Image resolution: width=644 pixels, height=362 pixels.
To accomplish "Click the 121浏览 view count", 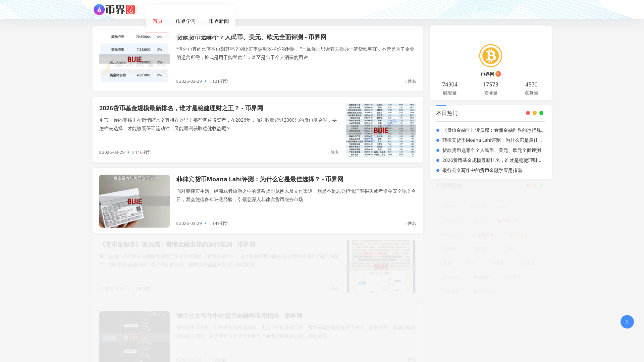I will coord(219,81).
